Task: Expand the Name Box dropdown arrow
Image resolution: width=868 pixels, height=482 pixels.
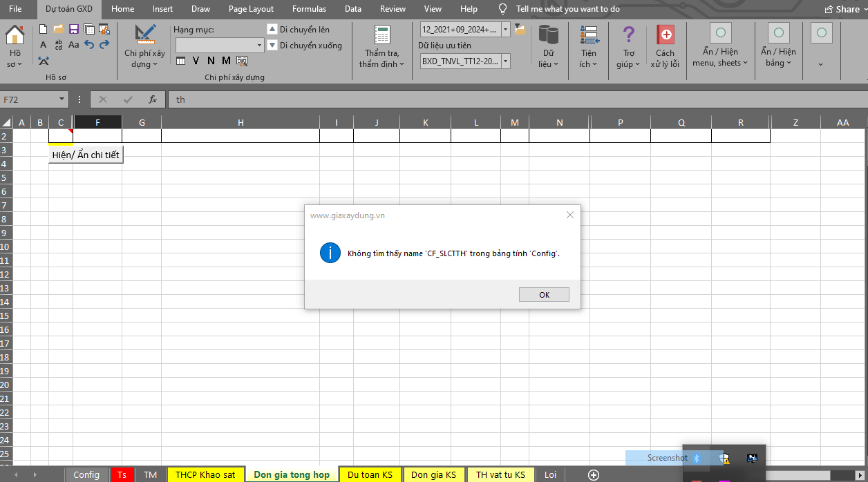Action: pos(62,99)
